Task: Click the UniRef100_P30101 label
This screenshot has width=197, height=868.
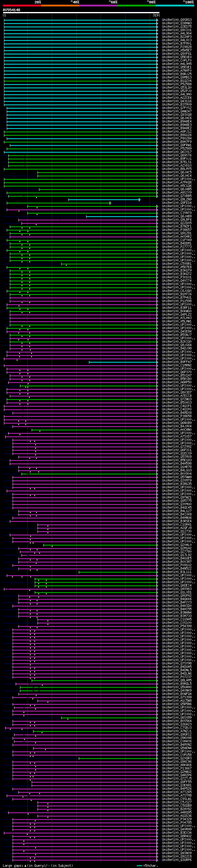Action: tap(176, 277)
